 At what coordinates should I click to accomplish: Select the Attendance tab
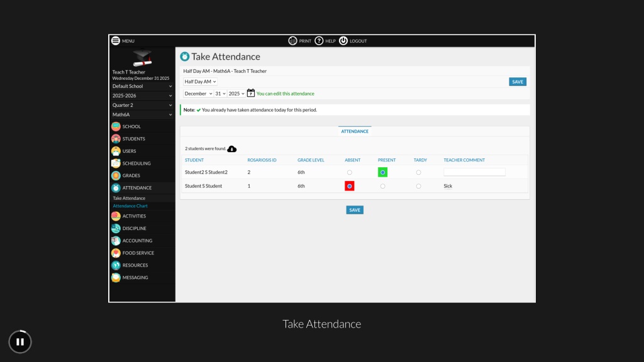355,131
